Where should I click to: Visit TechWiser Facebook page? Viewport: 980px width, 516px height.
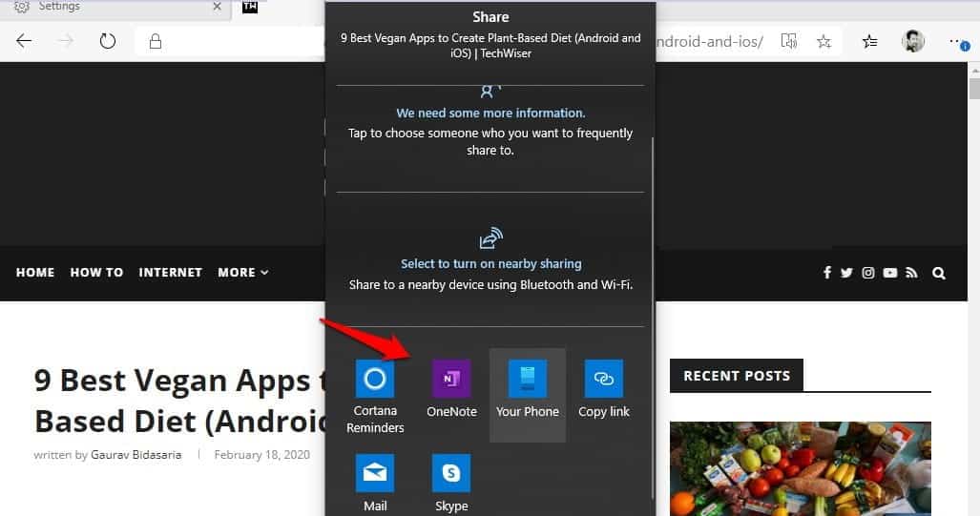(x=827, y=273)
